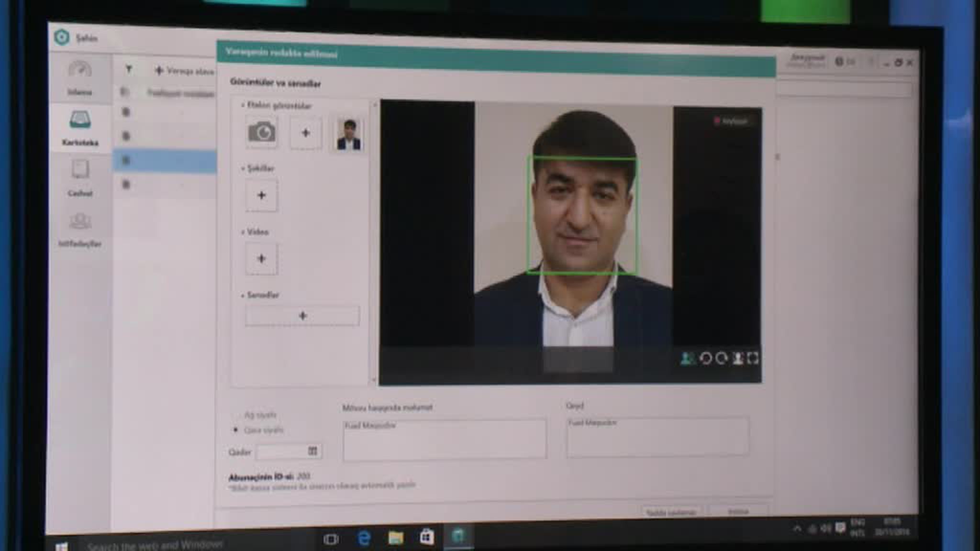Image resolution: width=980 pixels, height=551 pixels.
Task: Launch Microsoft Edge from the taskbar
Action: [364, 538]
